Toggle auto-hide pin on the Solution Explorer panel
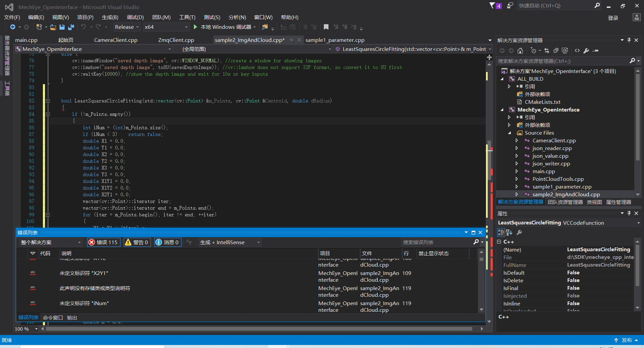This screenshot has width=644, height=348. pyautogui.click(x=629, y=40)
